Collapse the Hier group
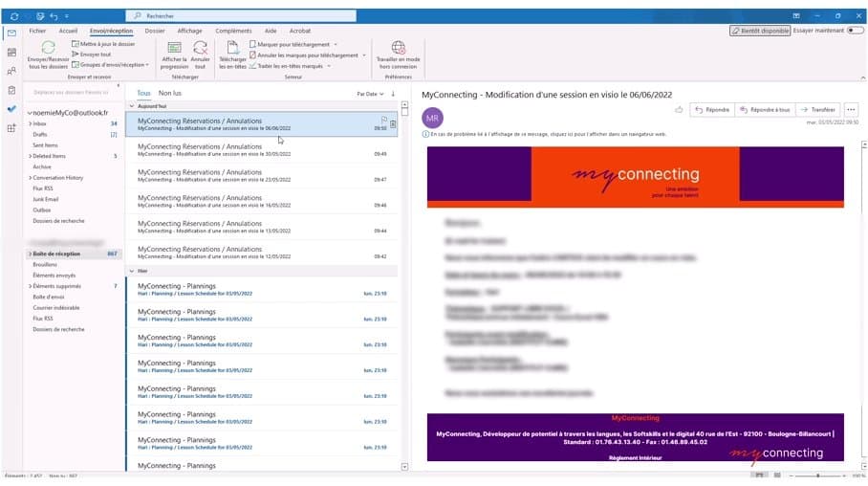The width and height of the screenshot is (868, 486). [132, 271]
